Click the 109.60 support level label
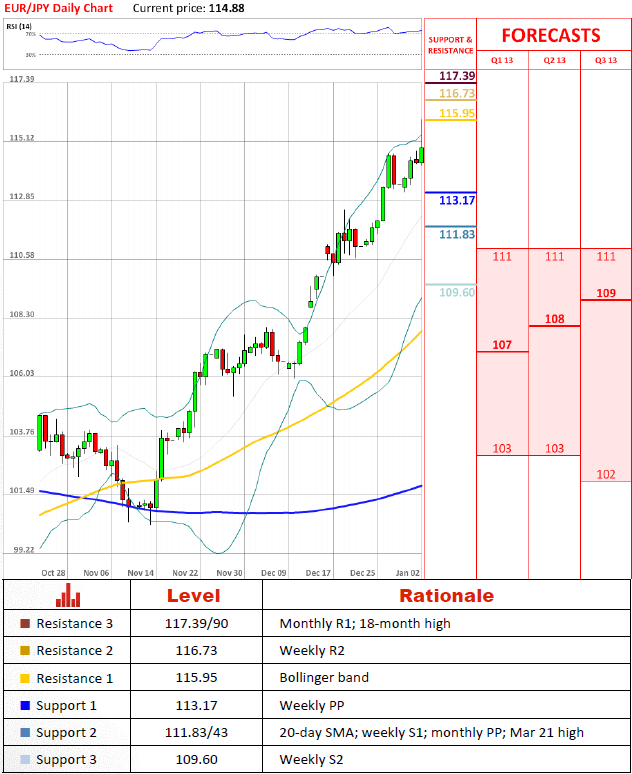 [457, 292]
